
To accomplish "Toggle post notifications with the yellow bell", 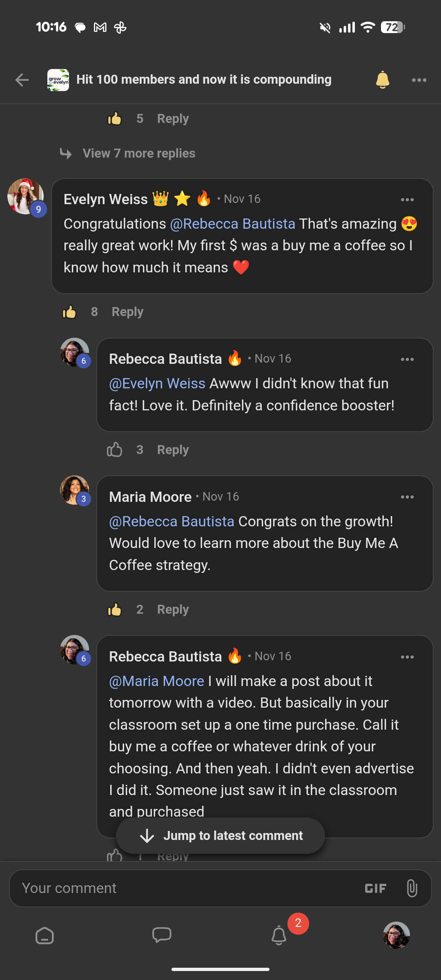I will tap(383, 80).
